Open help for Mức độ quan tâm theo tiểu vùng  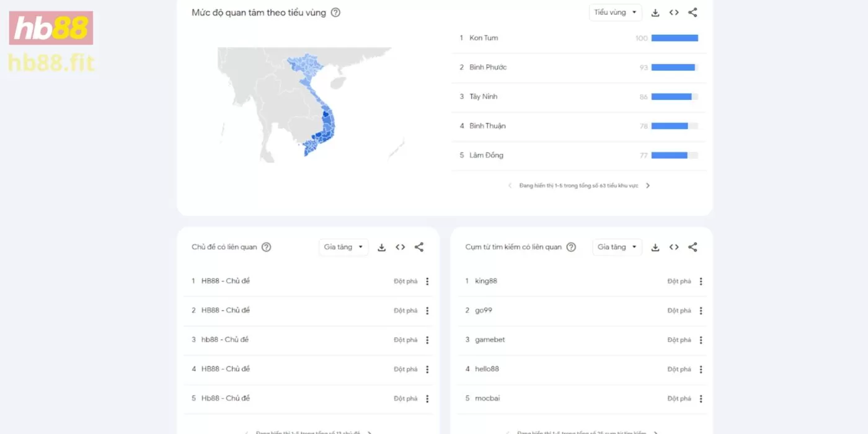click(335, 12)
